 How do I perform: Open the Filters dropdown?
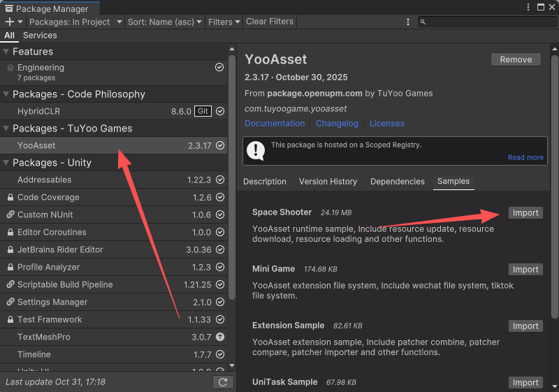pyautogui.click(x=224, y=22)
